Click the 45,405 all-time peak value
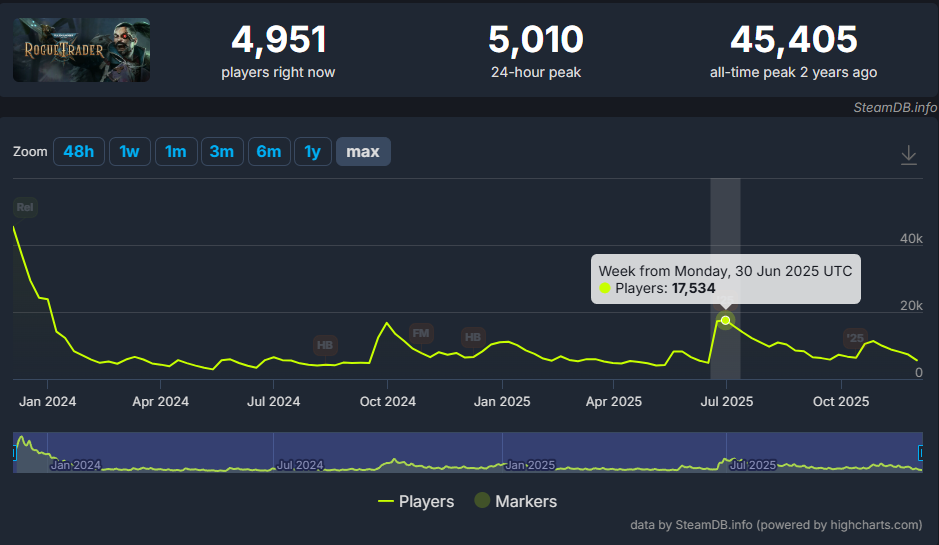Screen dimensions: 939x545 click(x=793, y=40)
